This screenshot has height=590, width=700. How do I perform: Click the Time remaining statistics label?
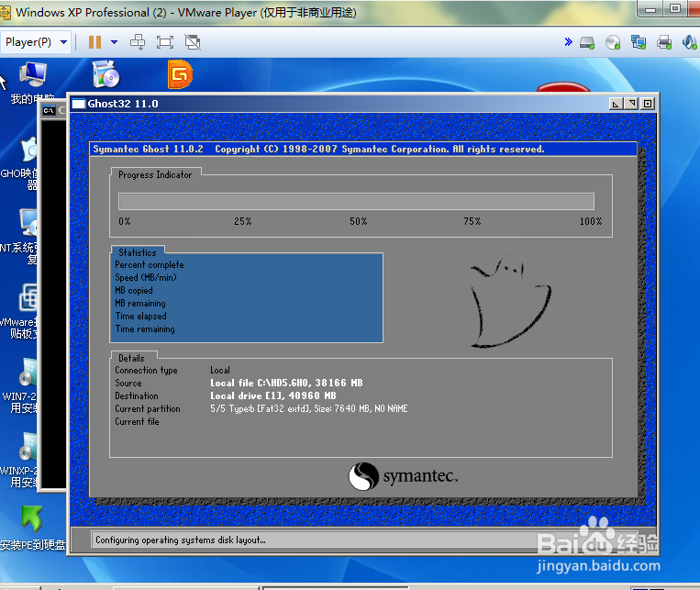coord(145,329)
